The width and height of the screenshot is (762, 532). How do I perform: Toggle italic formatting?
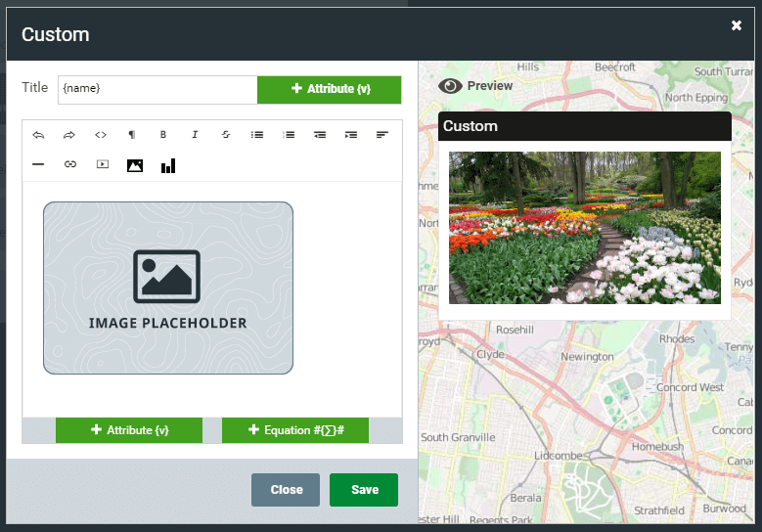pos(195,135)
